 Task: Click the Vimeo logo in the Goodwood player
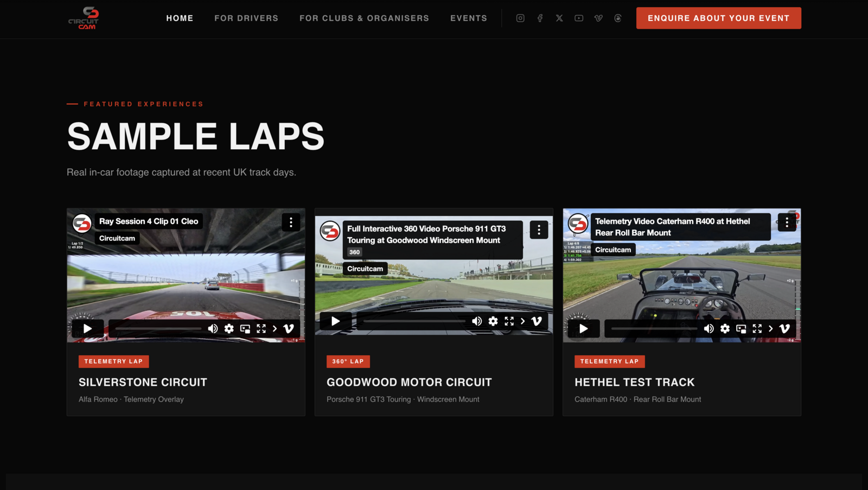pos(537,321)
